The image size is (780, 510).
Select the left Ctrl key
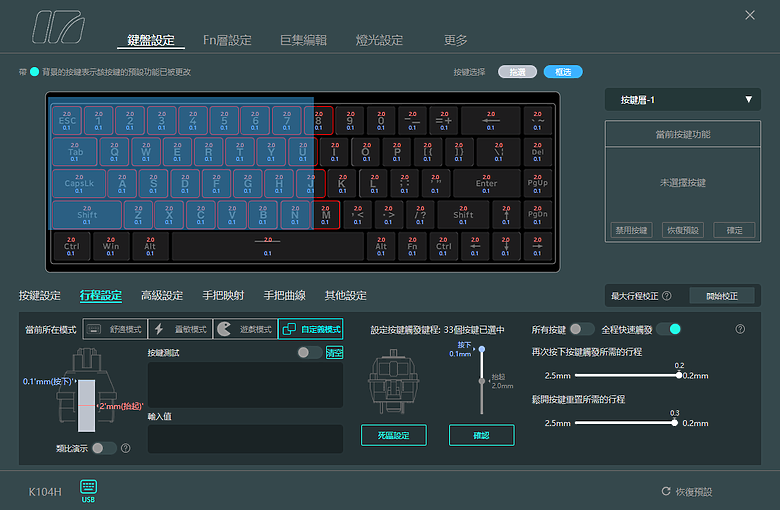coord(71,246)
